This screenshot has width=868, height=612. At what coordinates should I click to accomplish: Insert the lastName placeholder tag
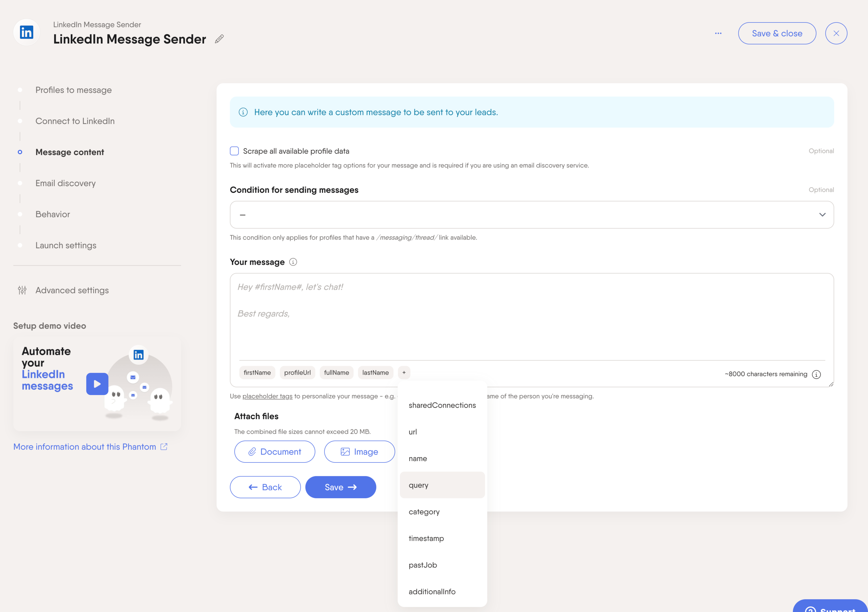[376, 373]
